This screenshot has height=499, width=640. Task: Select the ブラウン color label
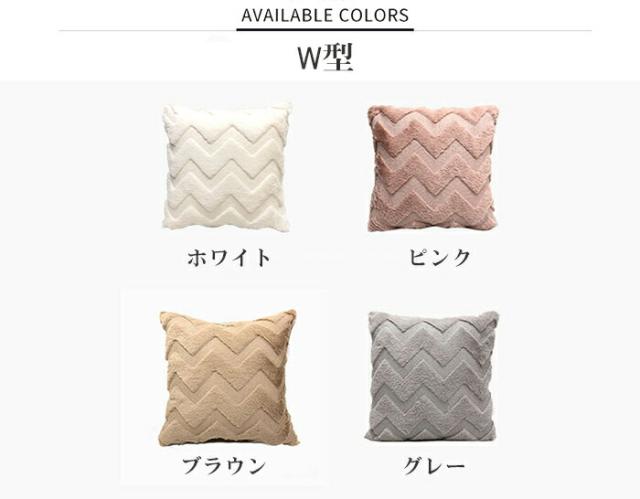(224, 465)
